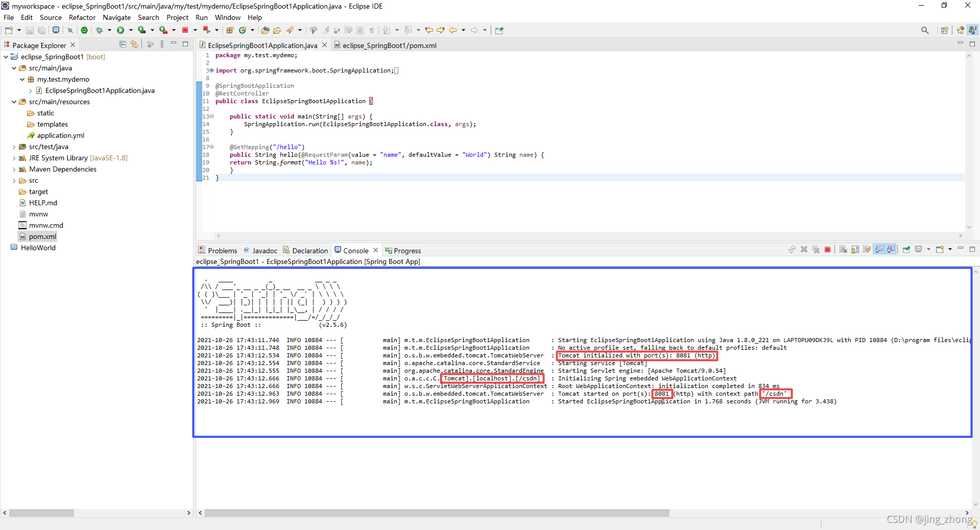Image resolution: width=980 pixels, height=530 pixels.
Task: Click the Last Edit Location arrow icon
Action: pos(429,30)
